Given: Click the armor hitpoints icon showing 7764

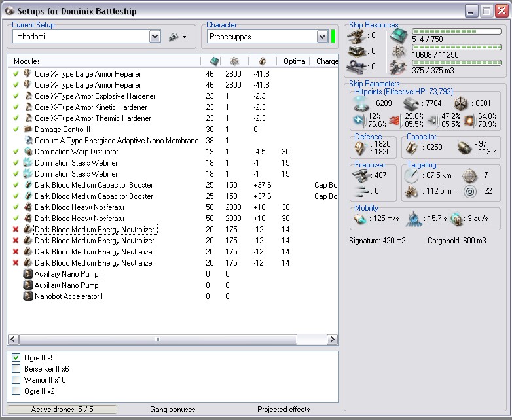Looking at the screenshot, I should [x=411, y=104].
